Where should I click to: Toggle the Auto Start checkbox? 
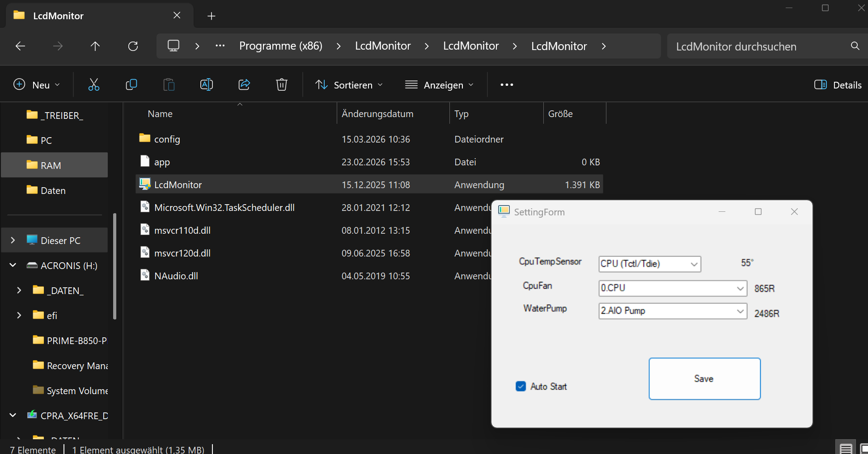tap(521, 387)
